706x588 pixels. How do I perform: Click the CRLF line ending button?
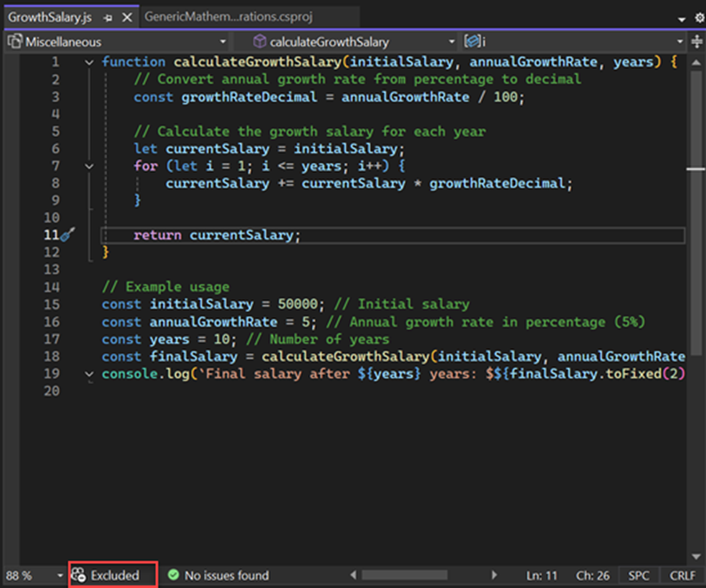click(683, 575)
